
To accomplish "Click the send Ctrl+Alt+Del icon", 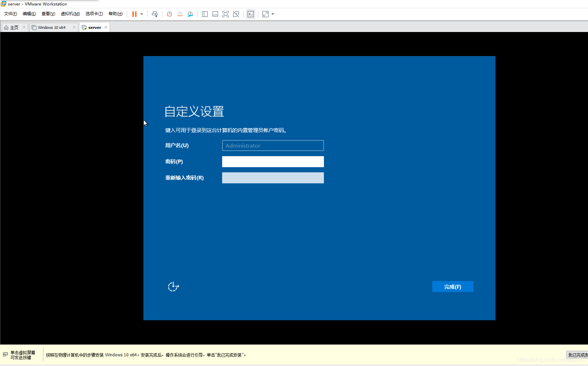I will point(155,14).
